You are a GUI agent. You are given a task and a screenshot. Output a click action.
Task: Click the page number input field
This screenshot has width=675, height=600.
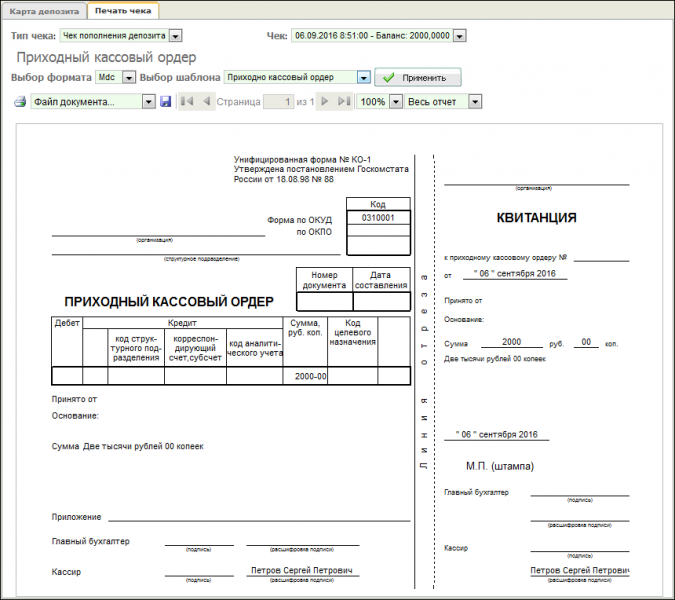(277, 102)
